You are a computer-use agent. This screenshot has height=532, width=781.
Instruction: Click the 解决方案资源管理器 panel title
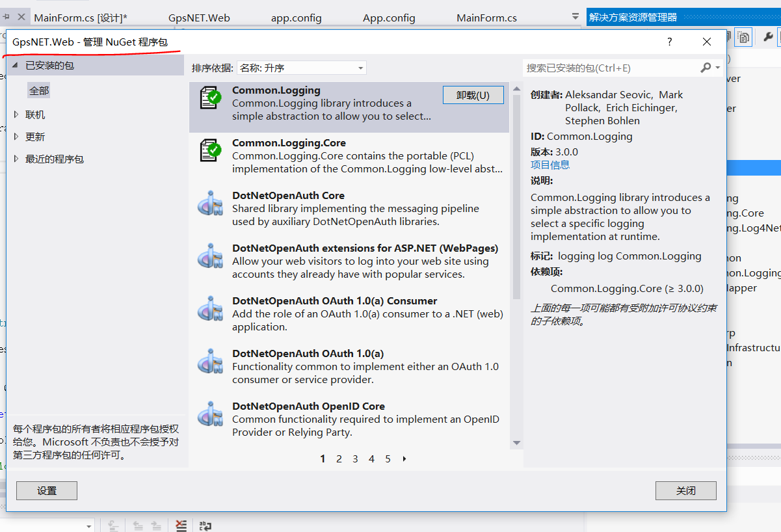633,18
